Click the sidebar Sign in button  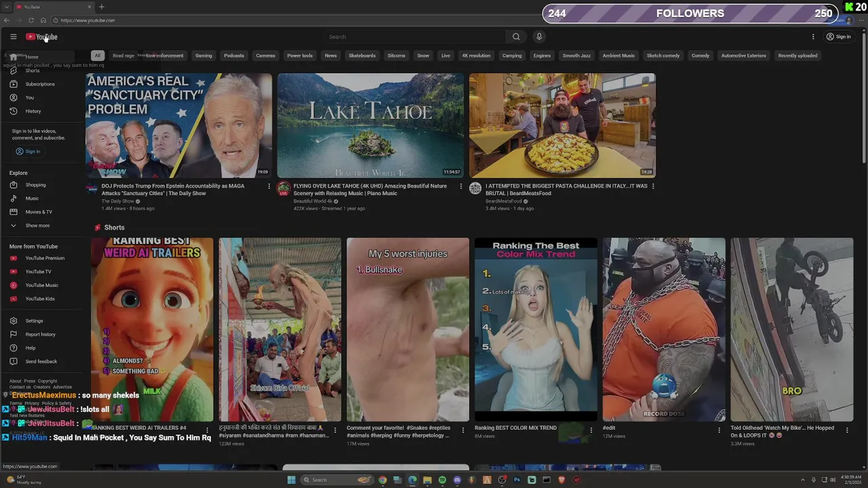pos(28,151)
